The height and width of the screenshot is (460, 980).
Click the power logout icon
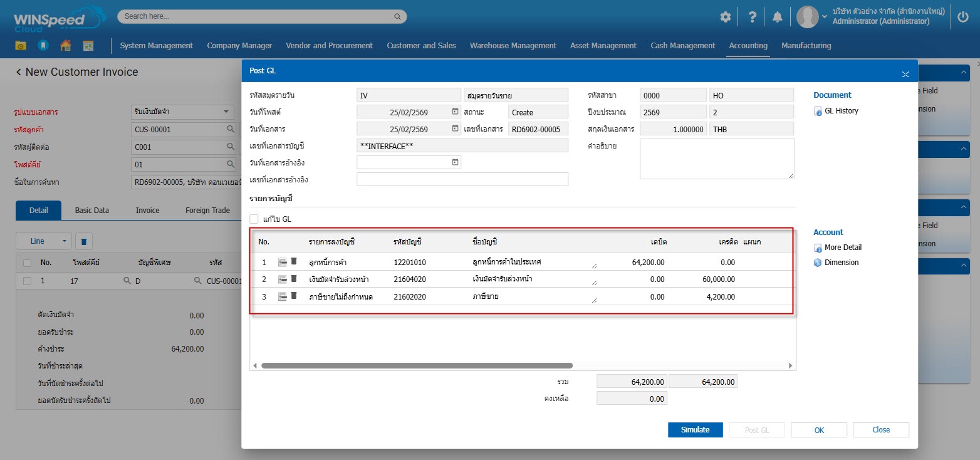(x=963, y=17)
